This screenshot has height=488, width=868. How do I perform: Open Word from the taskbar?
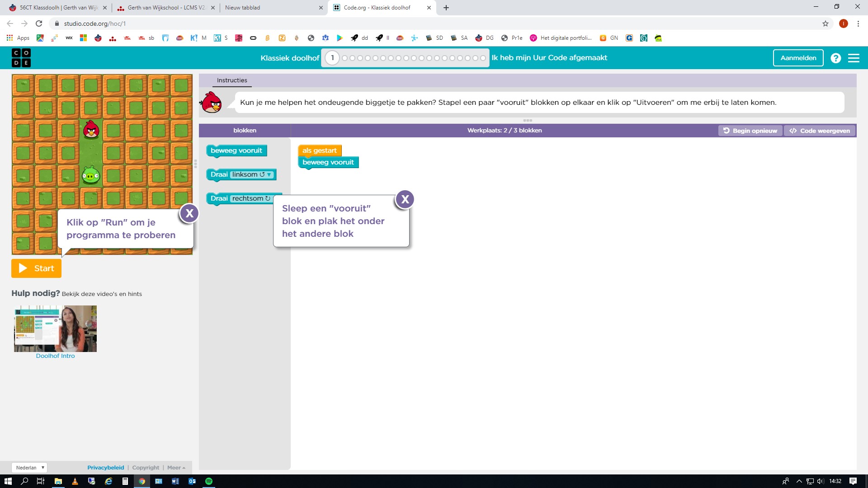(175, 481)
